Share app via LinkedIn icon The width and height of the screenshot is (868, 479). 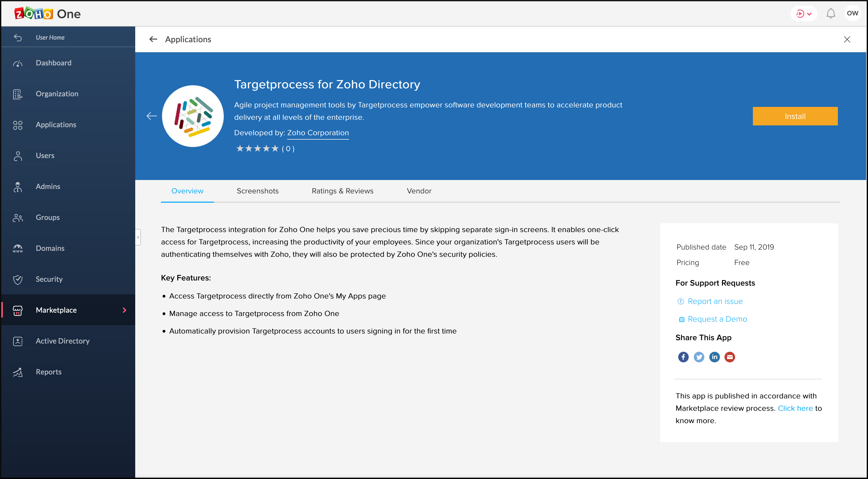point(713,356)
